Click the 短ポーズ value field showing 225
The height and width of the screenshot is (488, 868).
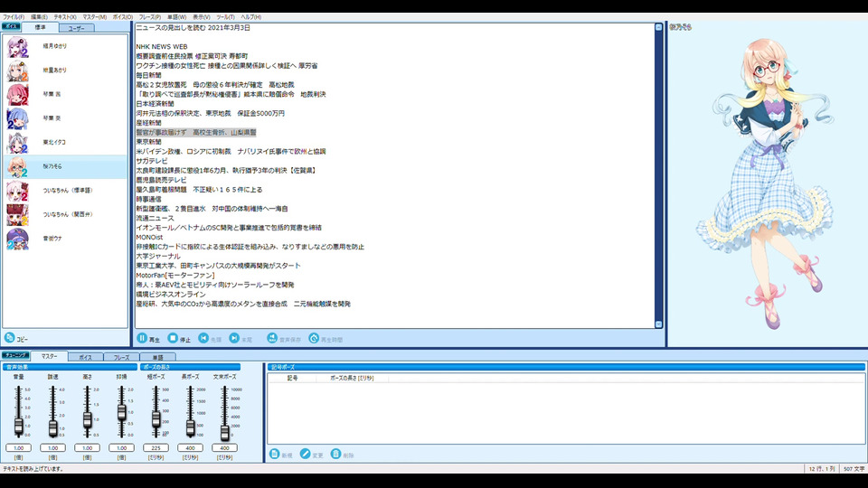(x=156, y=447)
